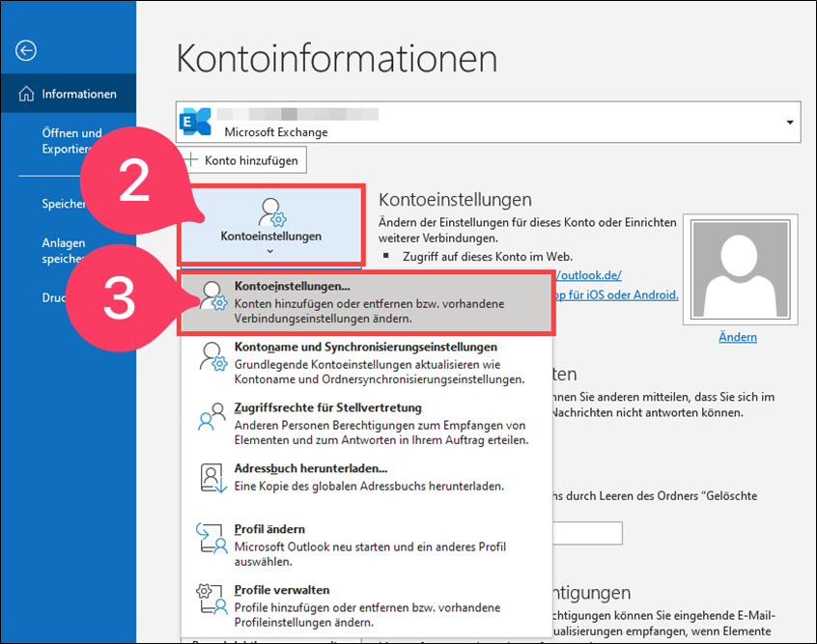The height and width of the screenshot is (644, 817).
Task: Click the two-people icon for Stellvertretung
Action: [x=212, y=417]
